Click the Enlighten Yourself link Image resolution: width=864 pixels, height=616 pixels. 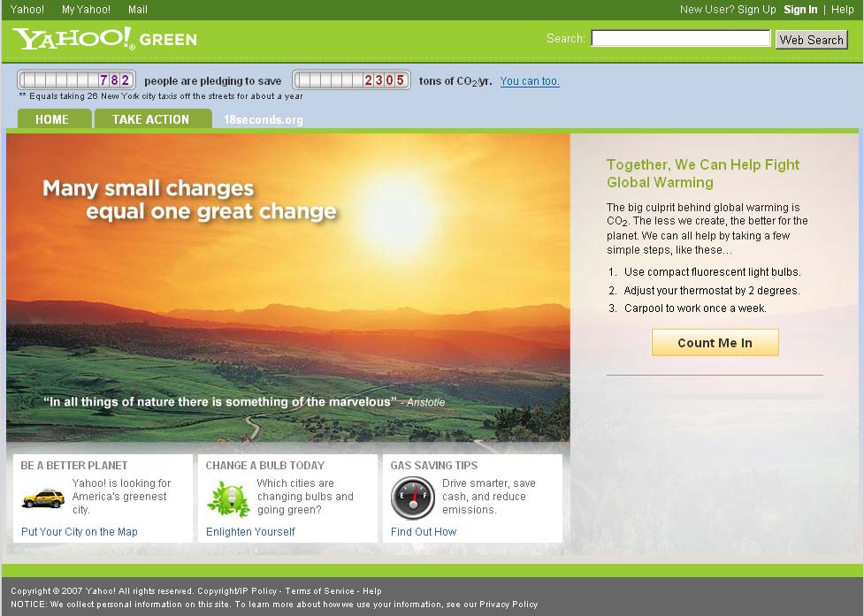(250, 532)
